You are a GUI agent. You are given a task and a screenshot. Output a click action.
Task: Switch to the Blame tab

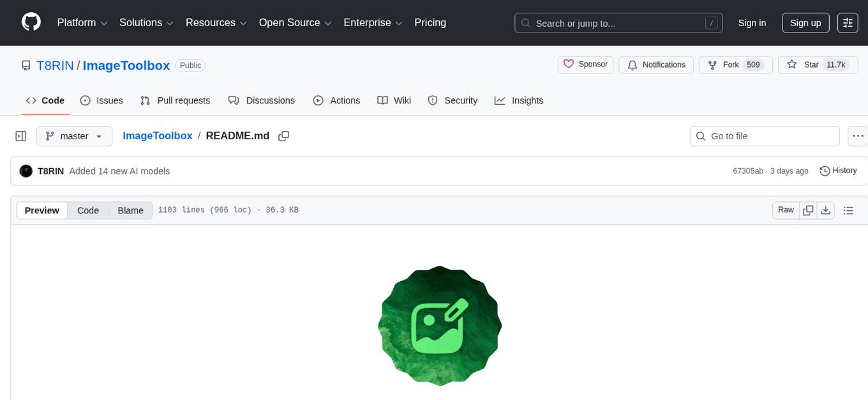tap(130, 210)
